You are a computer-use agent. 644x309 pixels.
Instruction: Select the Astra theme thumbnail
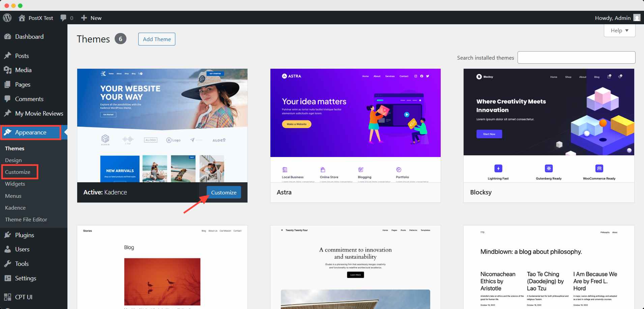[355, 125]
